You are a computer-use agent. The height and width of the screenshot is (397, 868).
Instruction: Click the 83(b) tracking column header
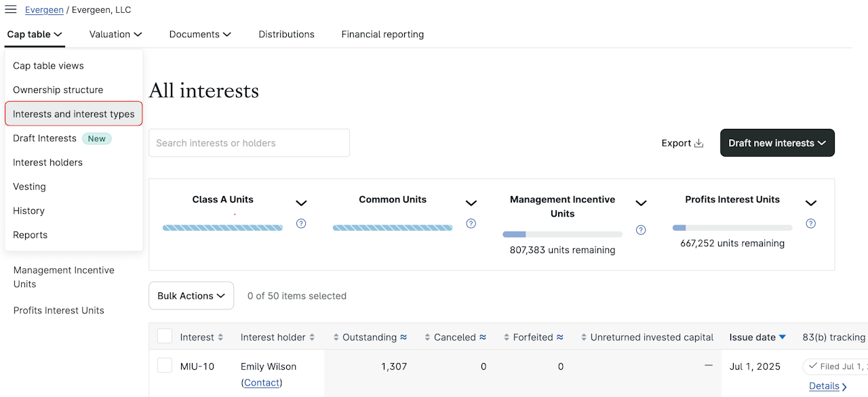coord(833,337)
